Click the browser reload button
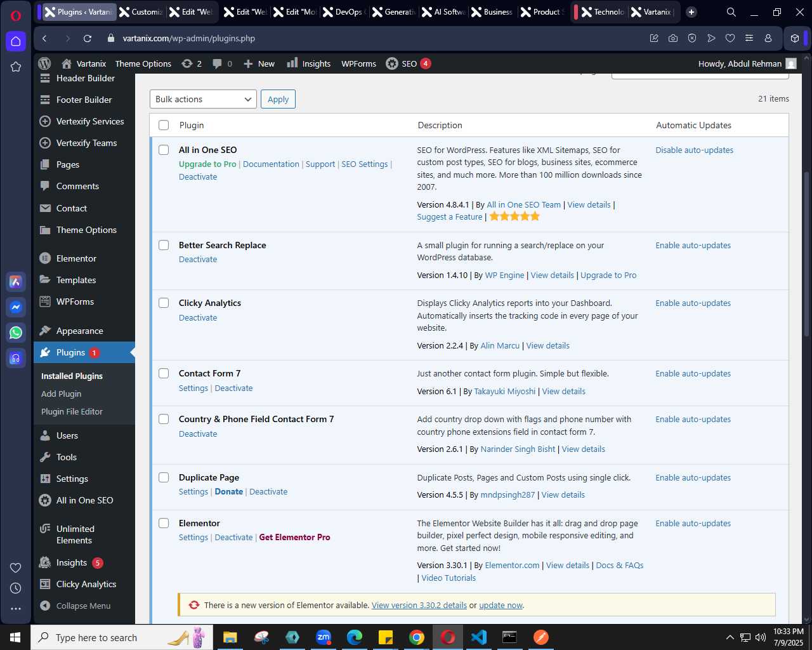This screenshot has height=650, width=812. pos(88,38)
